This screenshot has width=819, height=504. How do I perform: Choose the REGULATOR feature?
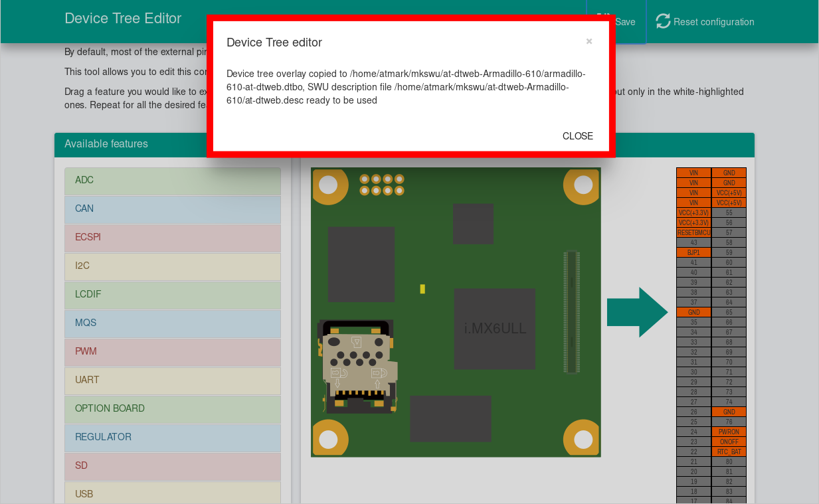click(172, 438)
